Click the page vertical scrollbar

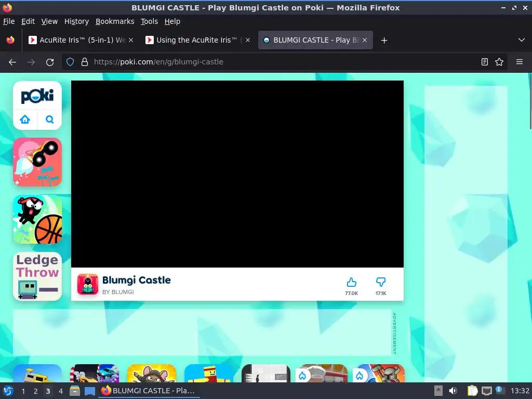530,102
